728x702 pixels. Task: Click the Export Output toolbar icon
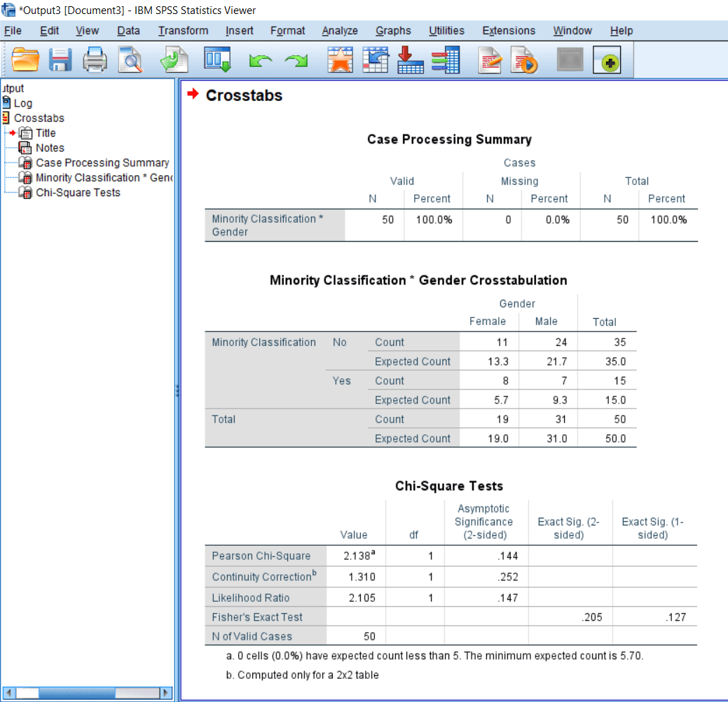click(411, 60)
